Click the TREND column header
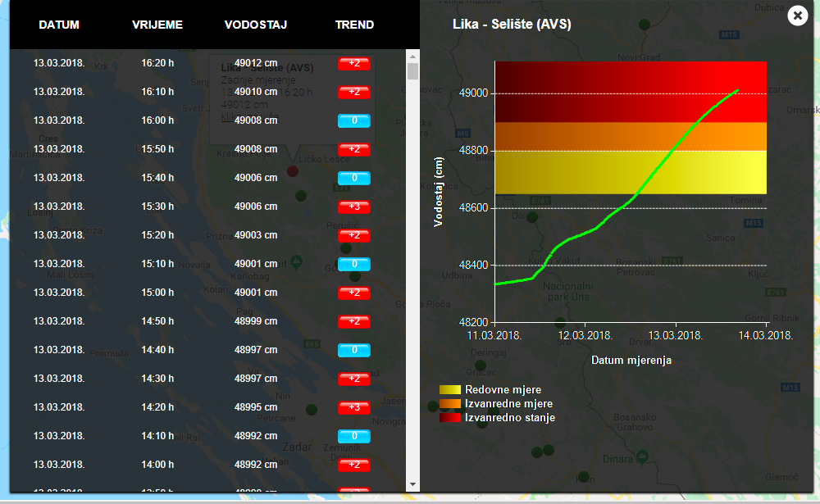Screen dimensions: 820x504 [354, 25]
